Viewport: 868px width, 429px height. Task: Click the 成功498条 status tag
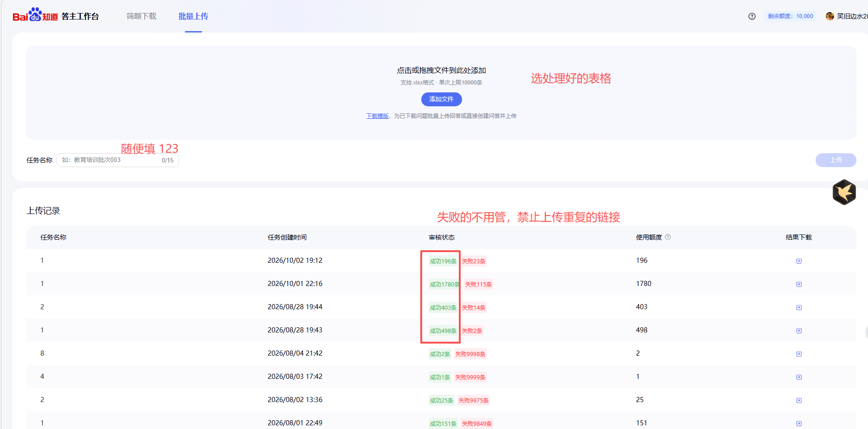tap(443, 331)
